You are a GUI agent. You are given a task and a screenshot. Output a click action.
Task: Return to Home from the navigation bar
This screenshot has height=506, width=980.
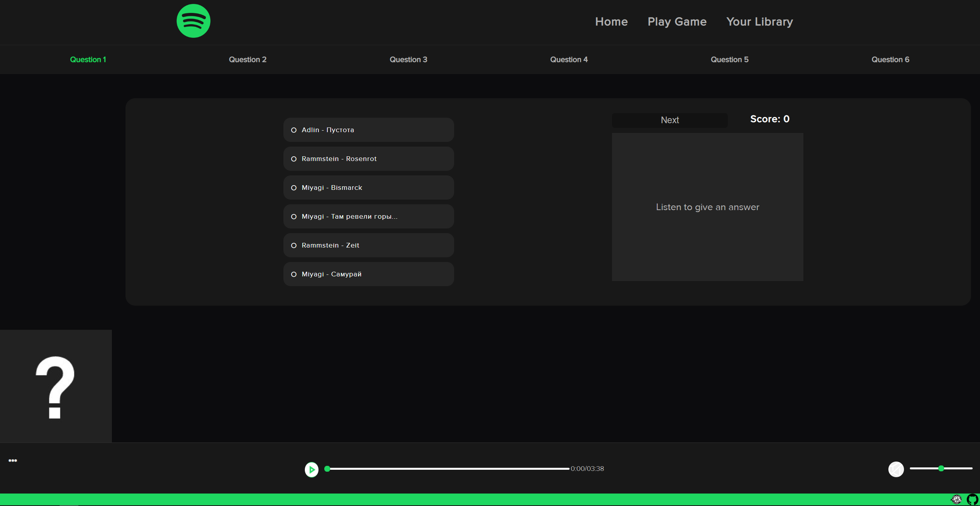click(x=611, y=21)
